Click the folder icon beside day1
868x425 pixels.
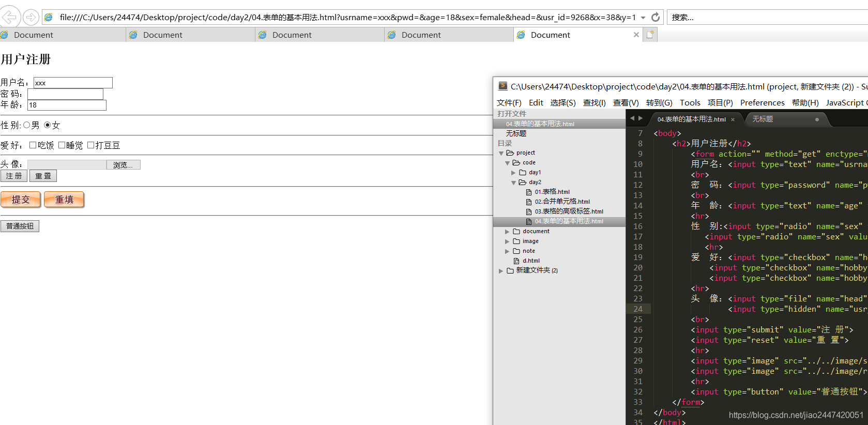coord(523,173)
